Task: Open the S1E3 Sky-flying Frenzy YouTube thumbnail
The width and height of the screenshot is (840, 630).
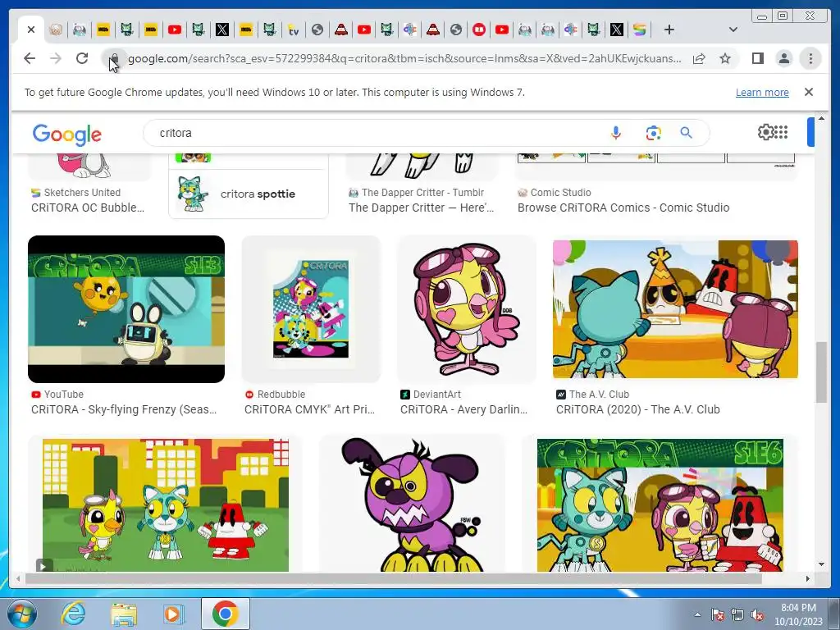Action: (x=126, y=309)
